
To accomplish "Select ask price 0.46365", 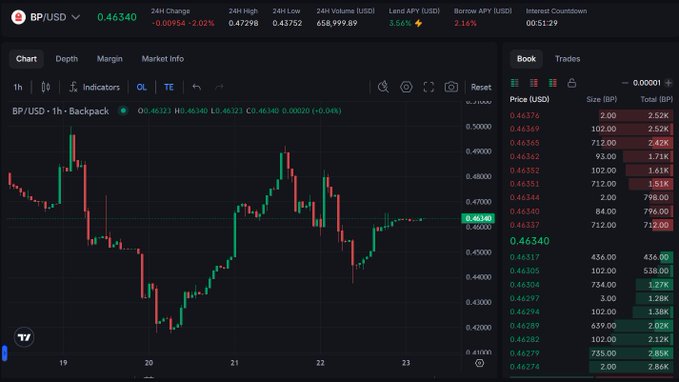I will 524,143.
